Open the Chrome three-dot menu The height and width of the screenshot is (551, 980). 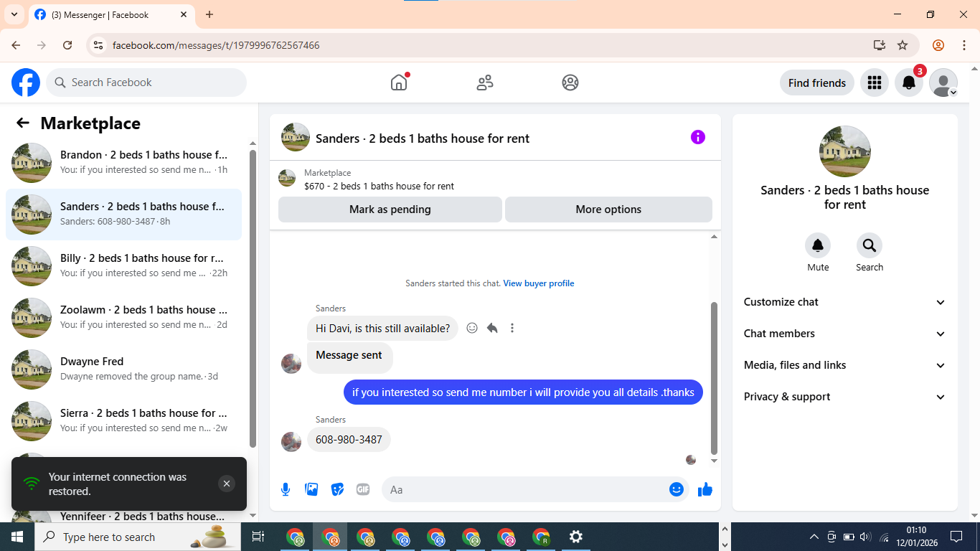click(964, 45)
